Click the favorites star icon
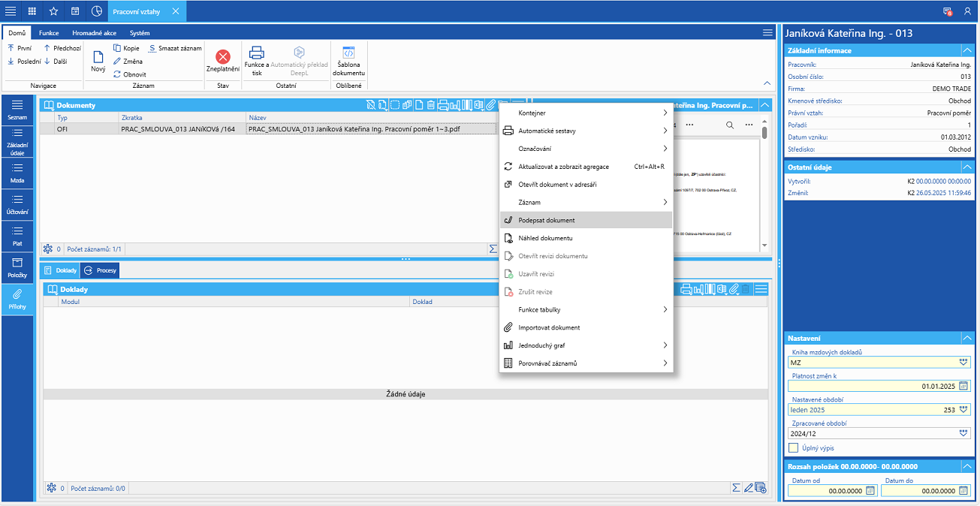This screenshot has width=980, height=506. coord(53,11)
